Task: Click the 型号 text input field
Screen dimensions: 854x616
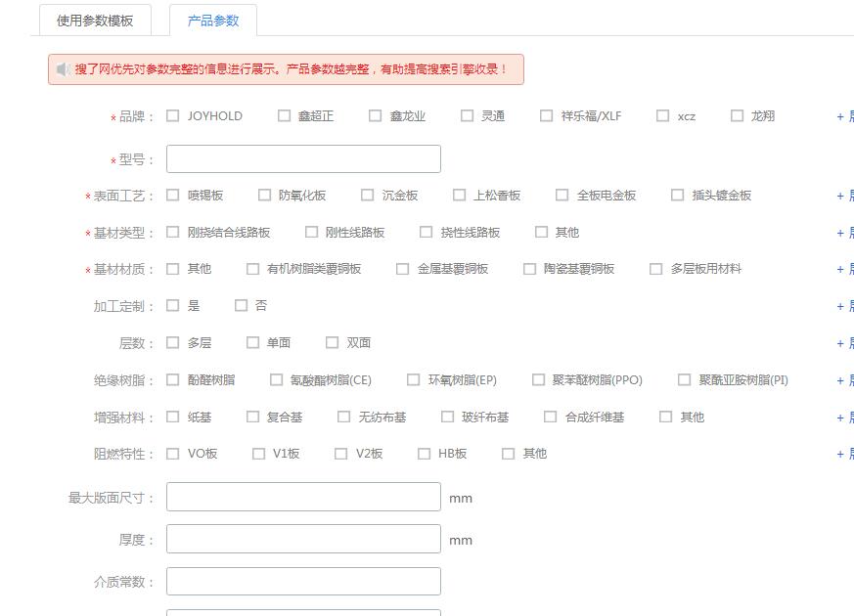Action: (303, 159)
